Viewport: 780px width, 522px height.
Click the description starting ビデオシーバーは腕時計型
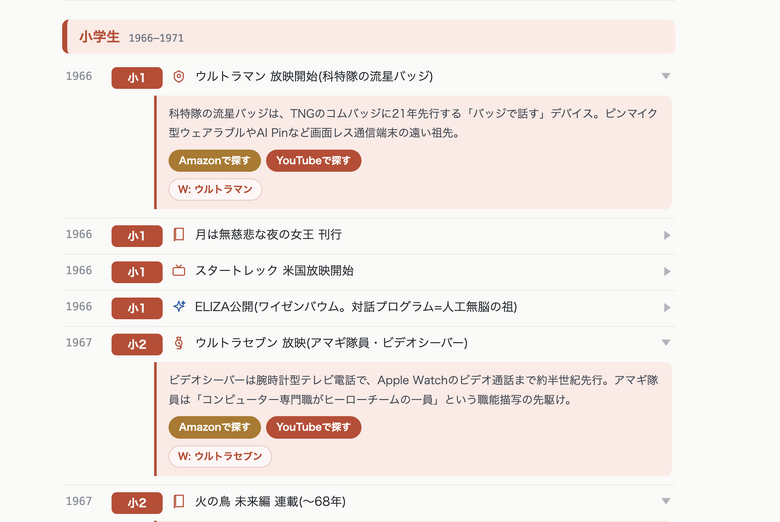pyautogui.click(x=413, y=390)
